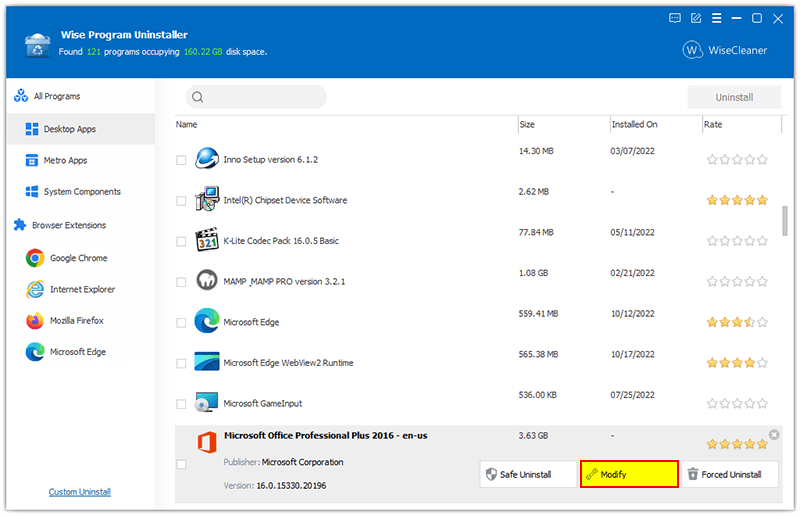Click Microsoft Edge star rating
The image size is (800, 516).
(x=737, y=322)
